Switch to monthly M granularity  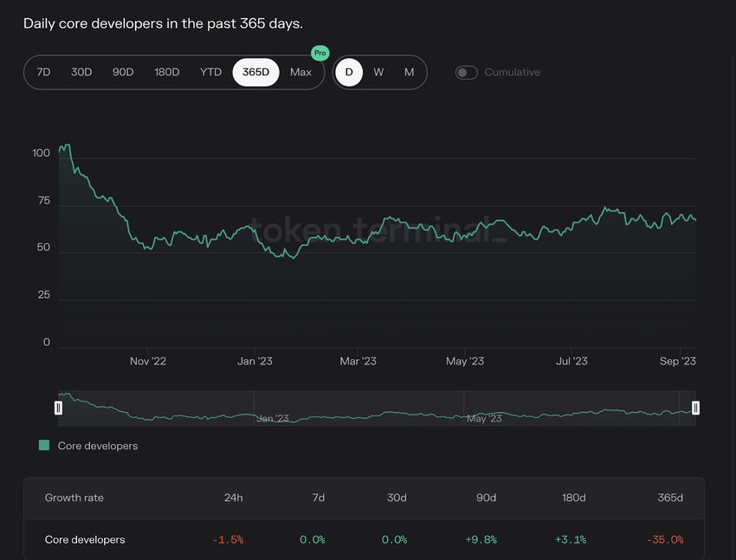409,72
